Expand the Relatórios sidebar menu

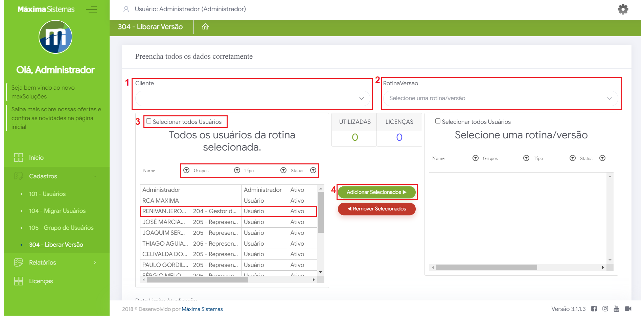(x=55, y=263)
